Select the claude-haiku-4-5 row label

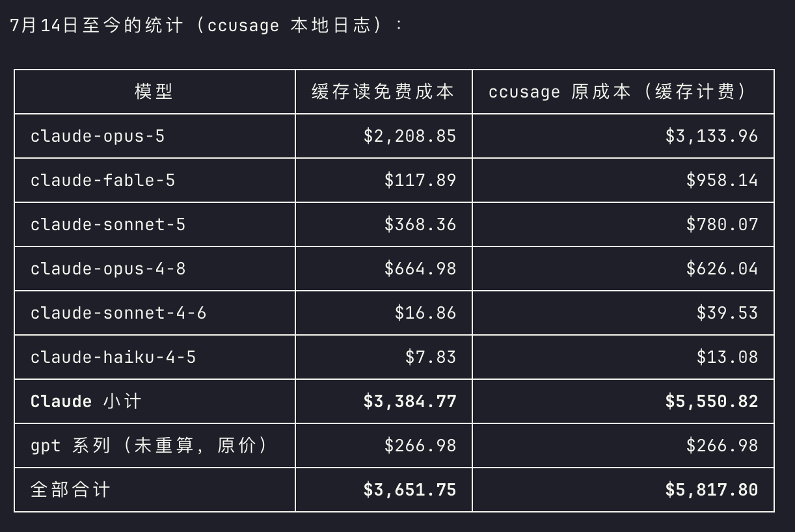(x=113, y=357)
